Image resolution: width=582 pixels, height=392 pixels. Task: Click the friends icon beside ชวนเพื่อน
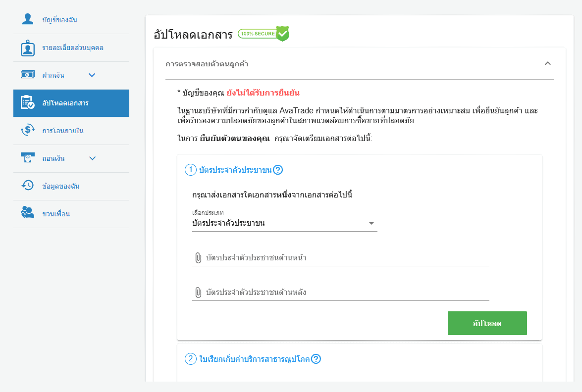tap(27, 212)
